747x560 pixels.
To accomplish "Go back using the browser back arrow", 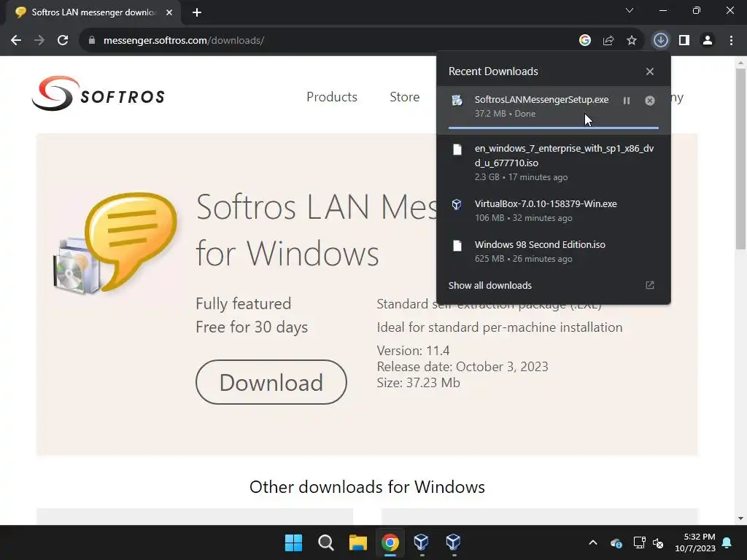I will coord(16,41).
